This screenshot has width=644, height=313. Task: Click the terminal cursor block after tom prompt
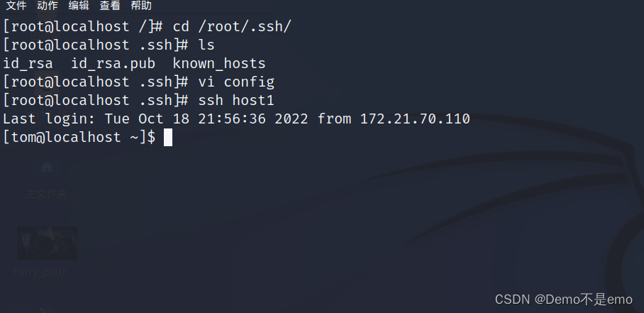pos(168,137)
